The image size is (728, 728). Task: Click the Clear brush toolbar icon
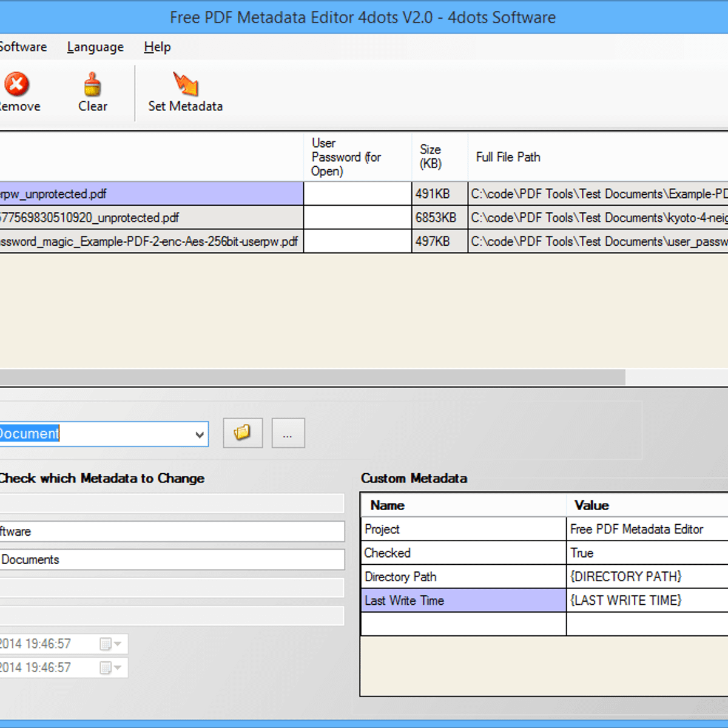click(x=92, y=84)
